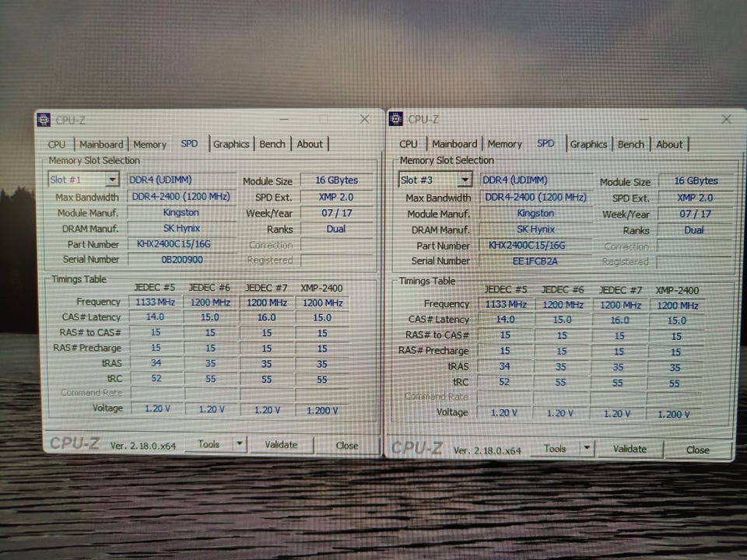Click Ver. 2.18.0.x64 text in right window
Image resolution: width=747 pixels, height=560 pixels.
[x=487, y=450]
